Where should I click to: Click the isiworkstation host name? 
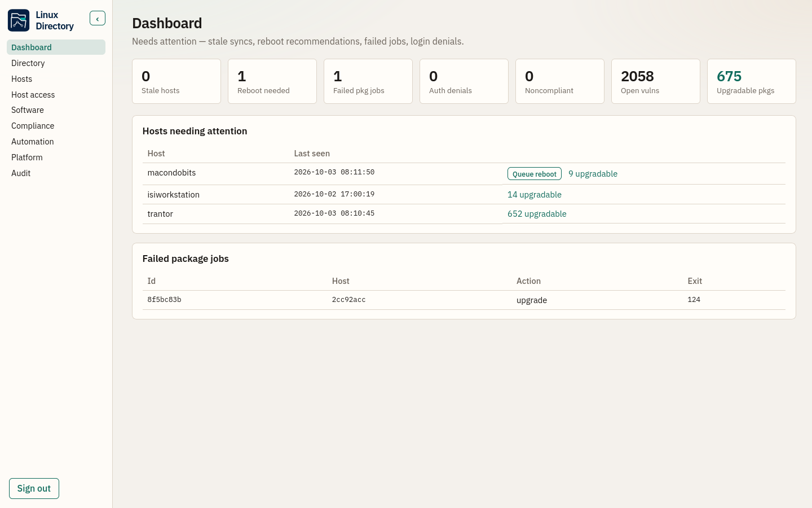[x=173, y=195]
